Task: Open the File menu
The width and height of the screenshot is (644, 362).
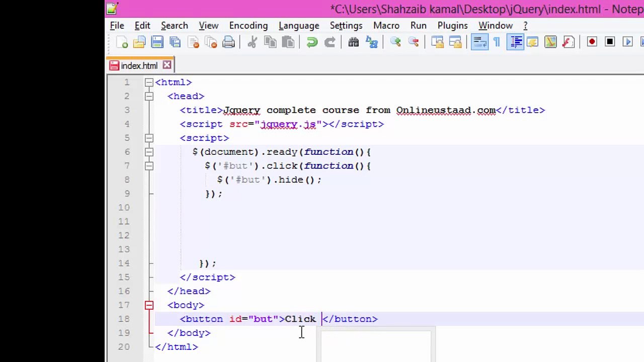Action: (117, 26)
